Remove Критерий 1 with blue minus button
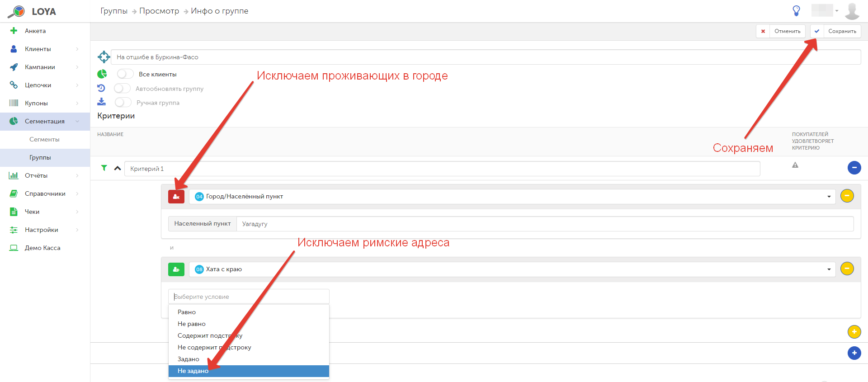This screenshot has width=868, height=382. 854,168
